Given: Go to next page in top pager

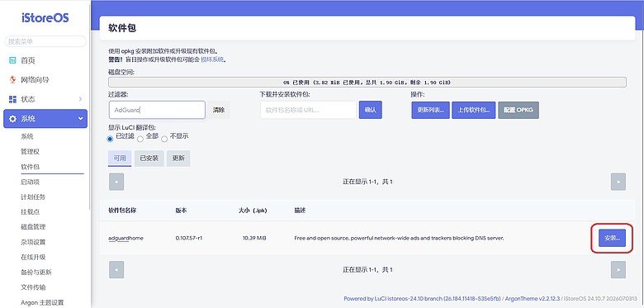Looking at the screenshot, I should click(618, 182).
